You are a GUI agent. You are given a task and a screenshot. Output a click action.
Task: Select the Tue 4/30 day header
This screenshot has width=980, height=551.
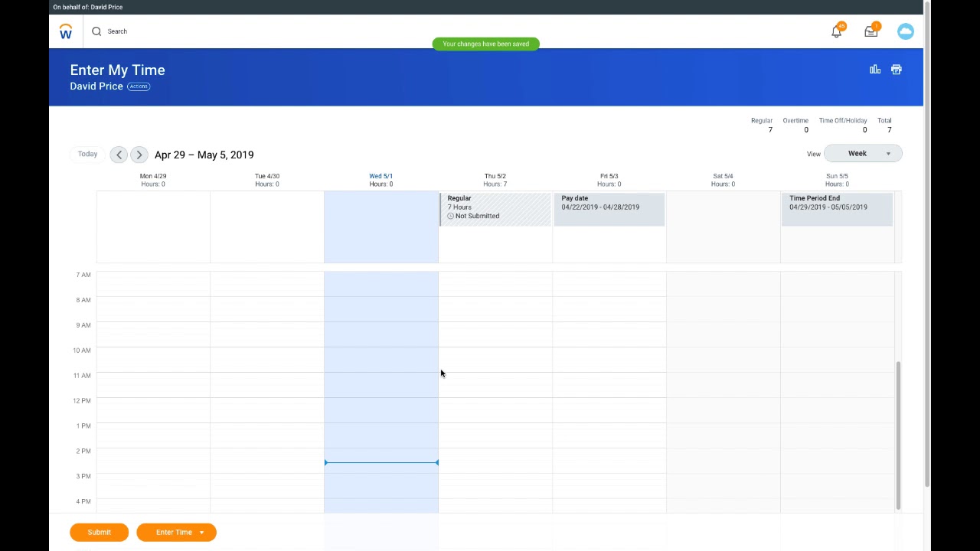tap(267, 180)
